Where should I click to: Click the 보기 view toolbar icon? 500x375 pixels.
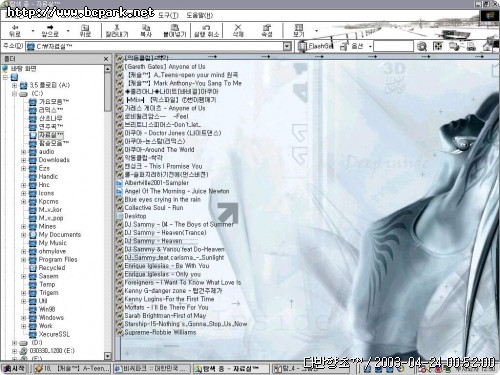(299, 30)
